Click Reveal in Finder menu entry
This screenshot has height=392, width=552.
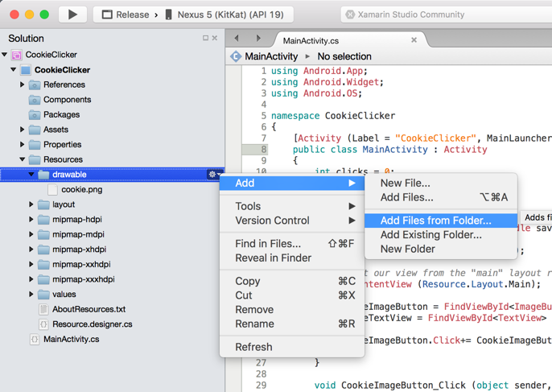273,258
